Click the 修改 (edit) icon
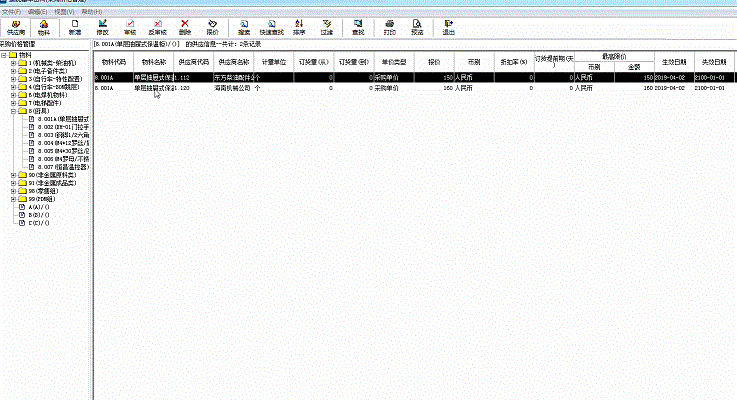The height and width of the screenshot is (400, 737). 103,27
